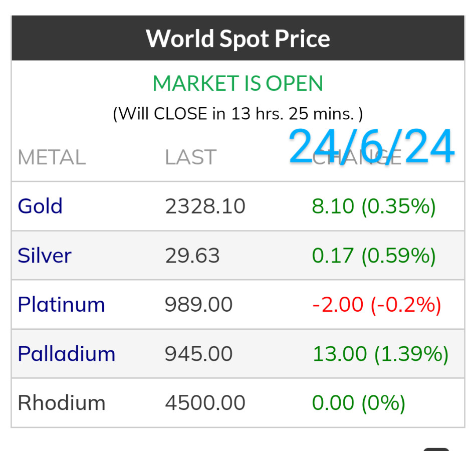
Task: Click the World Spot Price header
Action: [x=238, y=38]
